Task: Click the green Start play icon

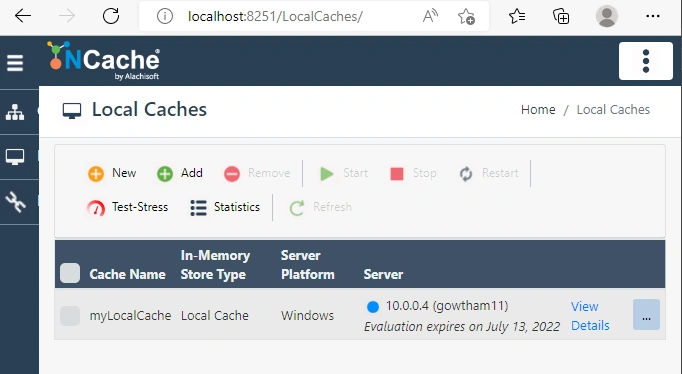Action: click(x=327, y=174)
